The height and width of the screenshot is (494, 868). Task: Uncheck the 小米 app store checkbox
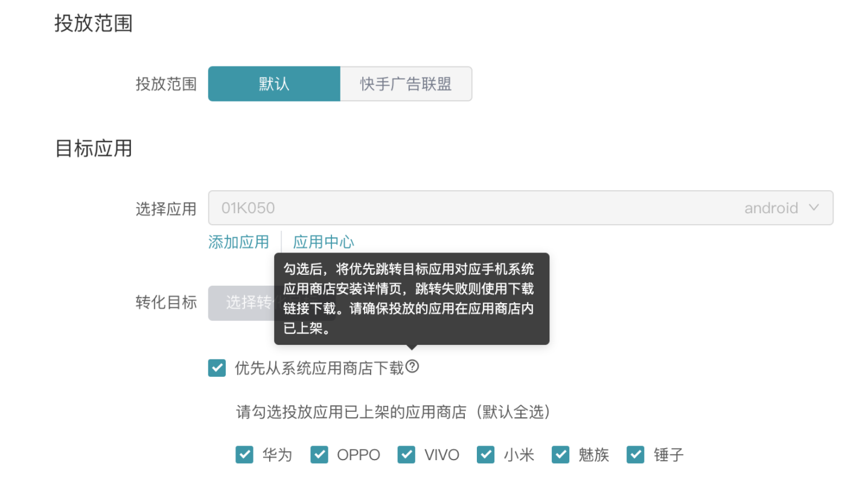pyautogui.click(x=486, y=455)
